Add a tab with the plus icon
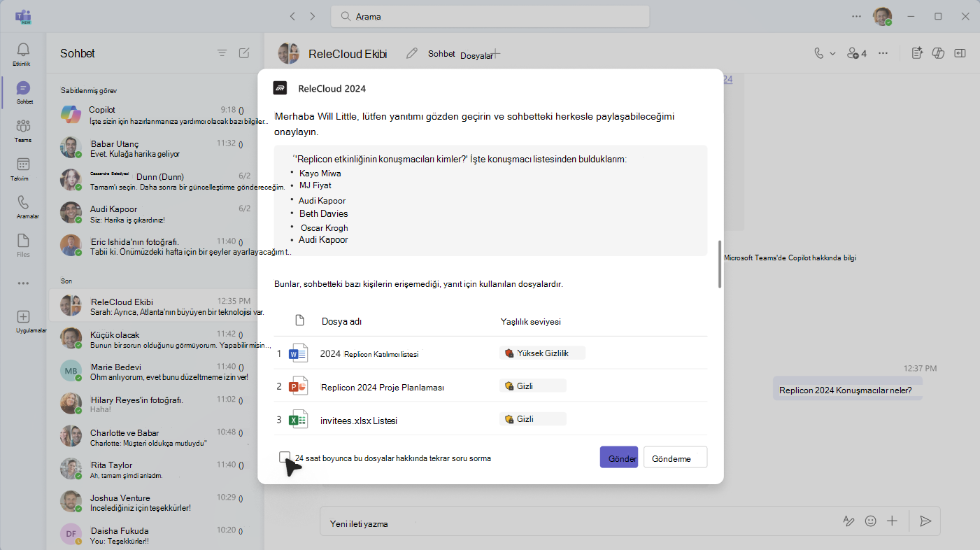This screenshot has width=980, height=550. coord(495,53)
